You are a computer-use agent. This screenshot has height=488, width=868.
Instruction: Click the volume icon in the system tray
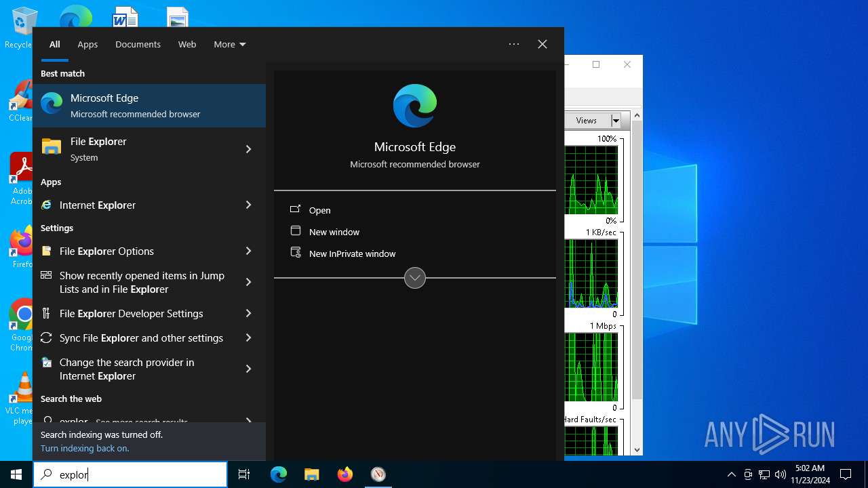(780, 474)
